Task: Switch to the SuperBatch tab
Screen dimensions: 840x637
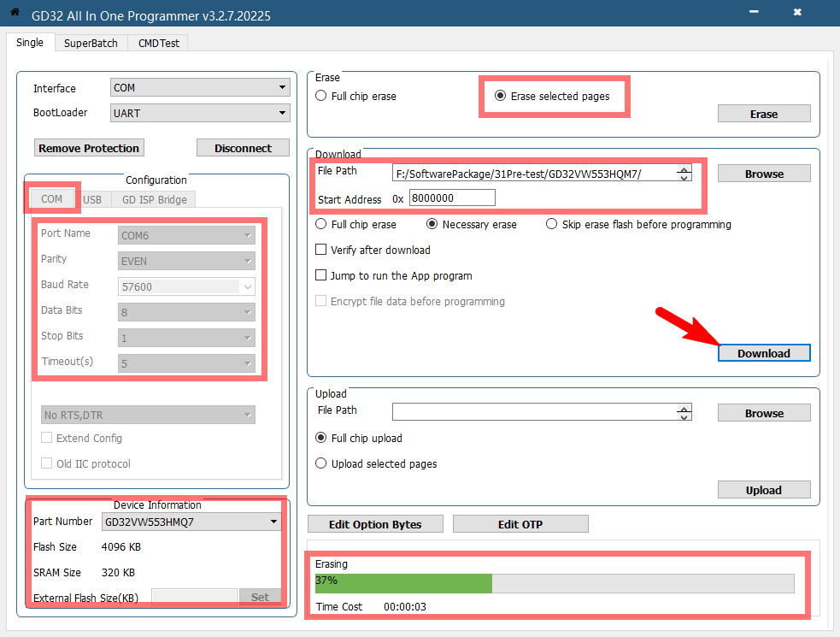Action: (91, 43)
